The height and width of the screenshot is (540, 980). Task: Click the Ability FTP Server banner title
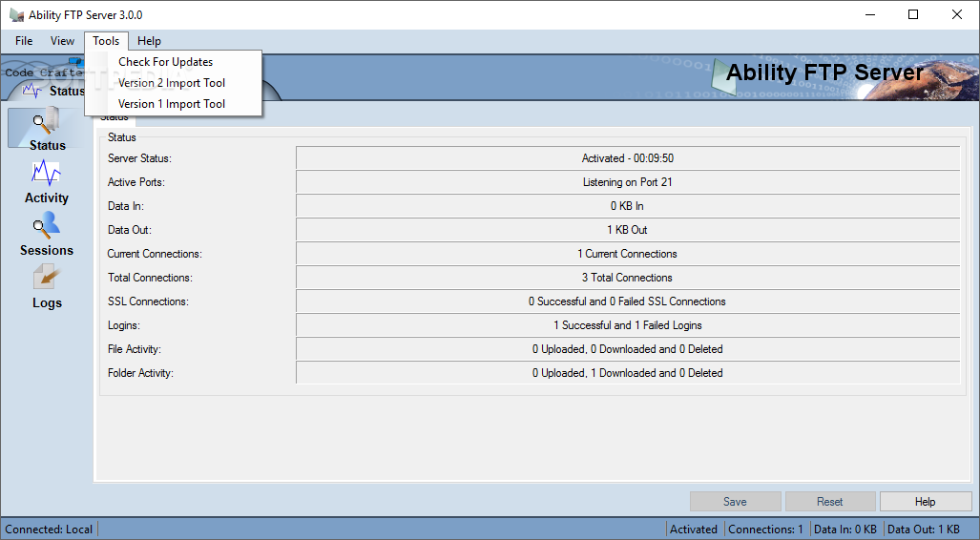click(824, 73)
